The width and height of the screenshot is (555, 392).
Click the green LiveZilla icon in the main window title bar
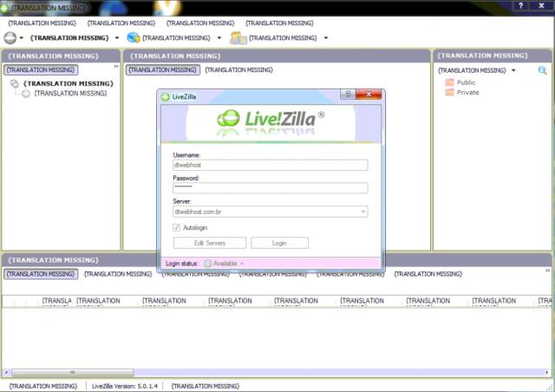[x=3, y=8]
